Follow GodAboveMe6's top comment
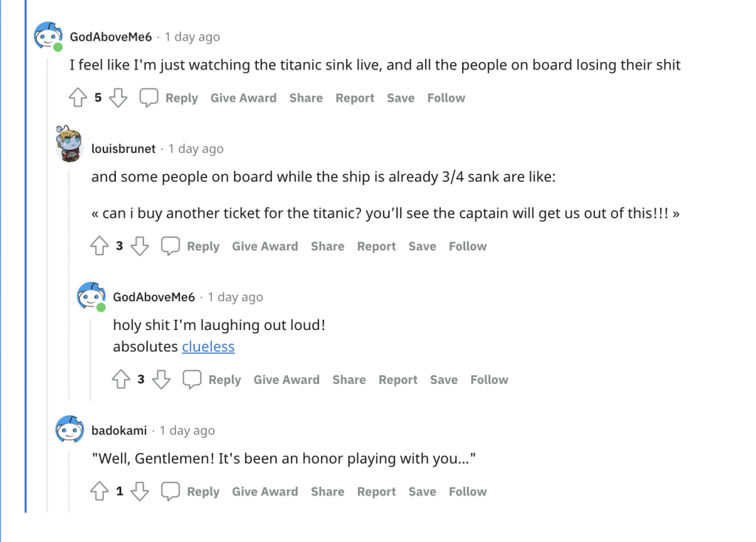The height and width of the screenshot is (542, 756). 446,98
